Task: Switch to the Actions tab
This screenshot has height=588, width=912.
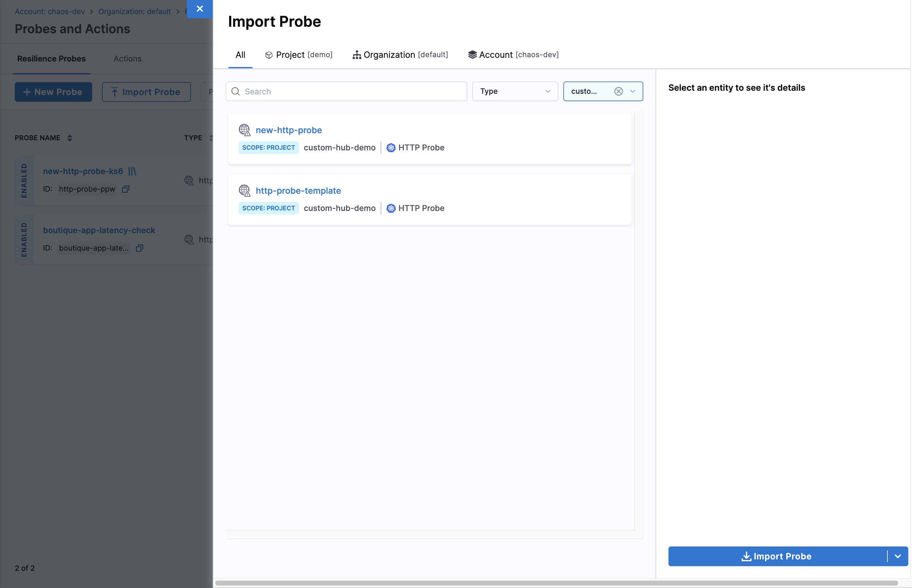Action: click(x=127, y=58)
